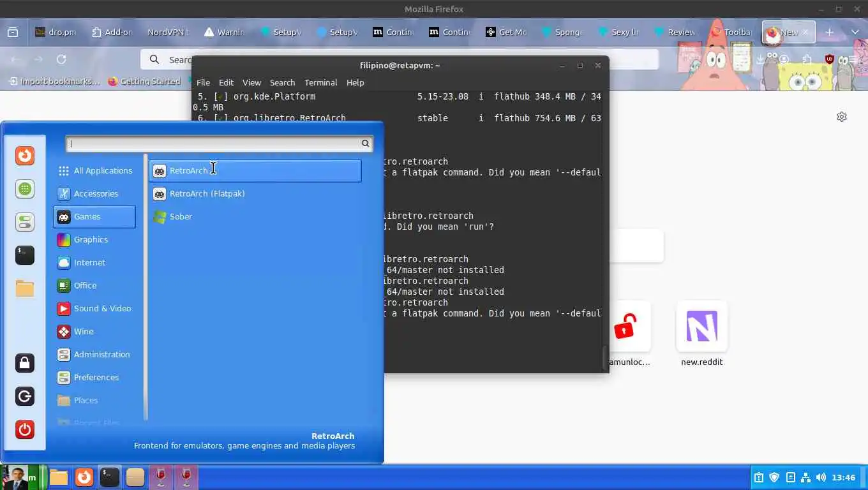Click the Firefox forward arrow
The image size is (868, 490).
click(38, 59)
